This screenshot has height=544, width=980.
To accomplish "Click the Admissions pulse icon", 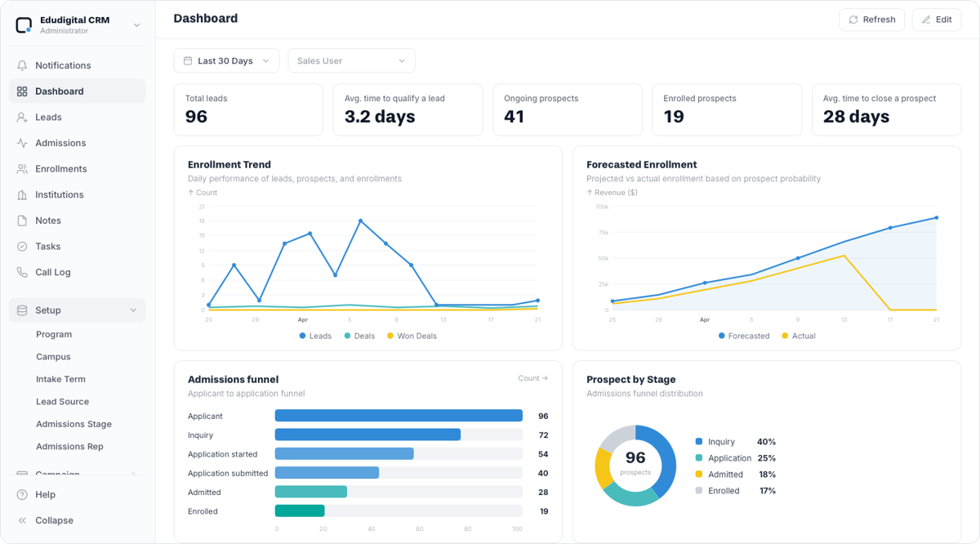I will click(x=22, y=143).
